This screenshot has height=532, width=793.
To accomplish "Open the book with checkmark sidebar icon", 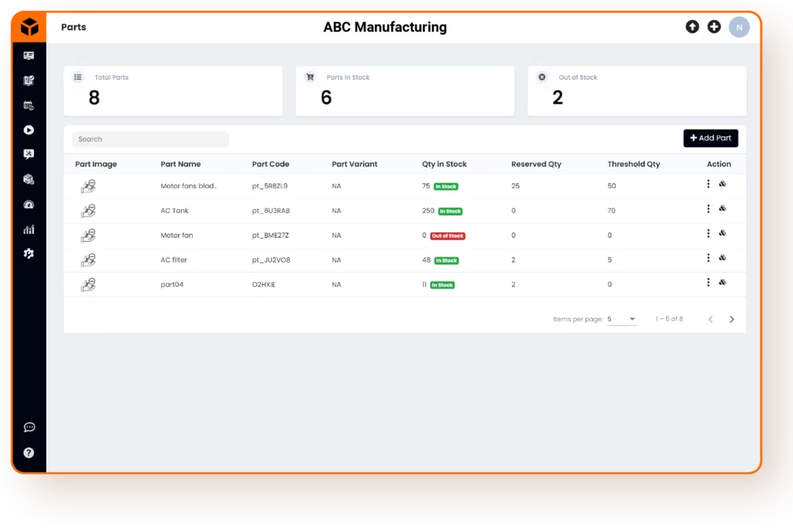I will point(29,81).
